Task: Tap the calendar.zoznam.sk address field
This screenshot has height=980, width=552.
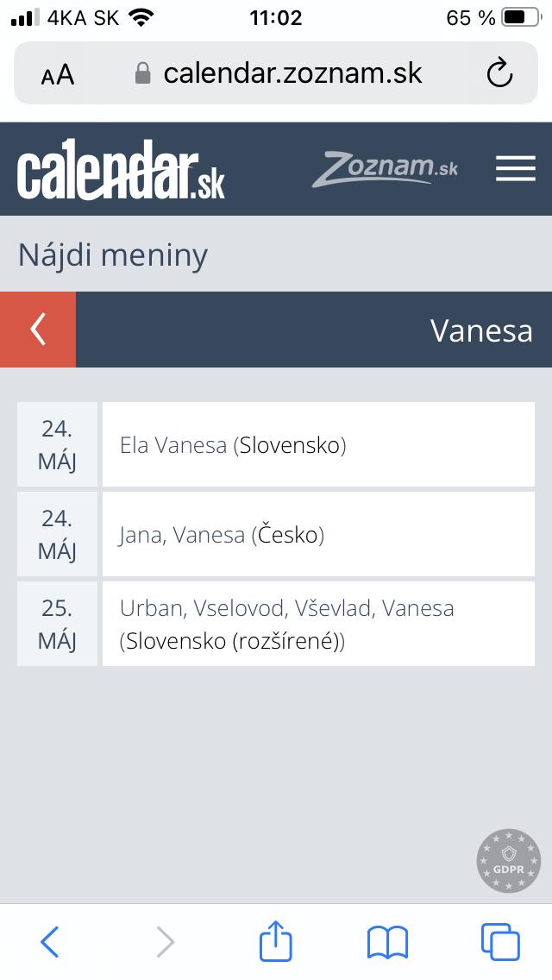Action: (292, 73)
